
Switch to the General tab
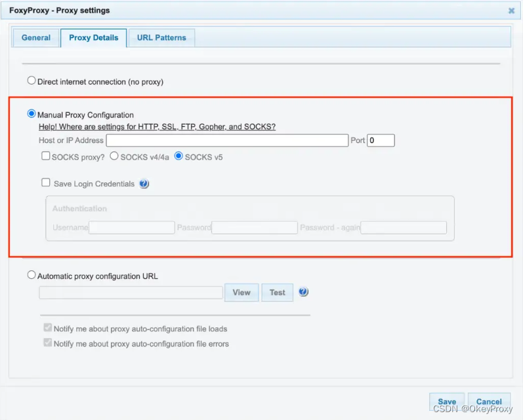pyautogui.click(x=36, y=37)
